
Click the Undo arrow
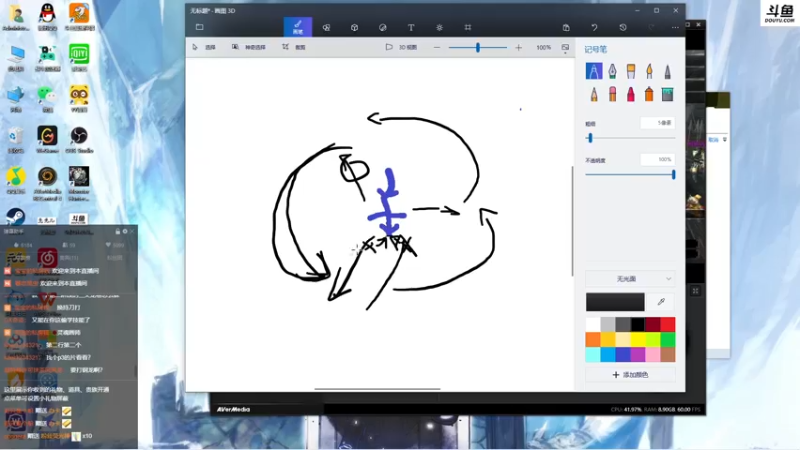tap(594, 28)
